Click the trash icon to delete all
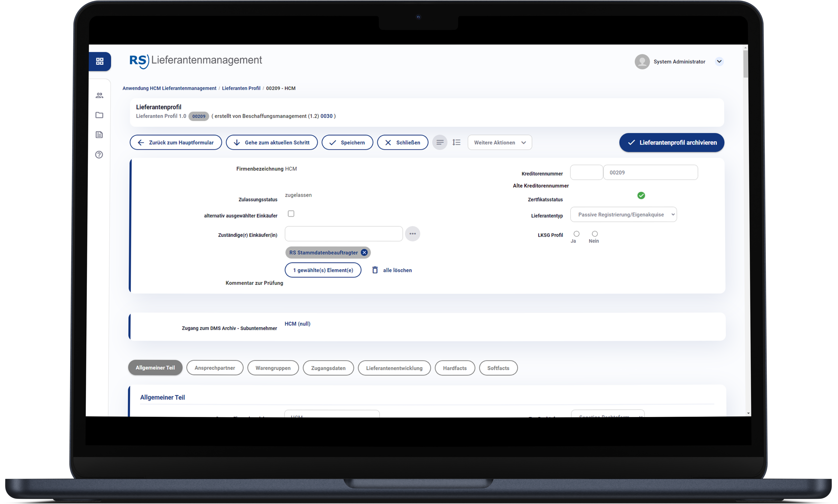Image resolution: width=838 pixels, height=504 pixels. coord(375,270)
